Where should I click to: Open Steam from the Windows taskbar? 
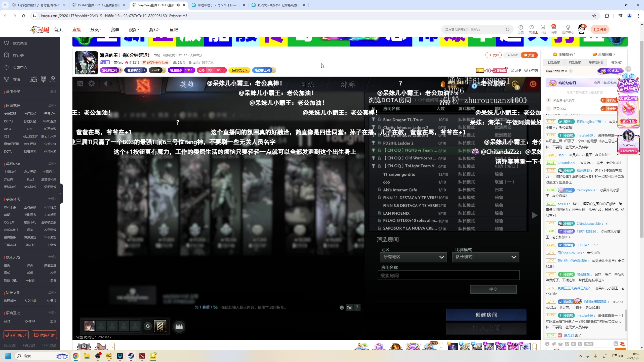(x=131, y=356)
